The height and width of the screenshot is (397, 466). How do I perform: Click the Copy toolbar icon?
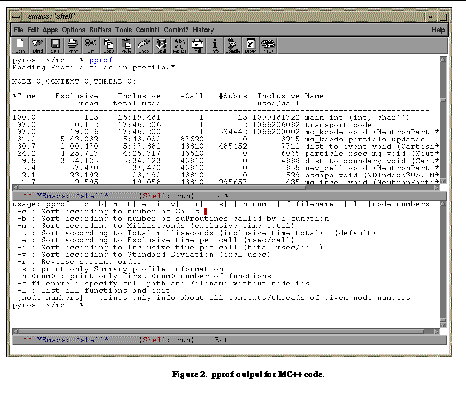coord(108,45)
